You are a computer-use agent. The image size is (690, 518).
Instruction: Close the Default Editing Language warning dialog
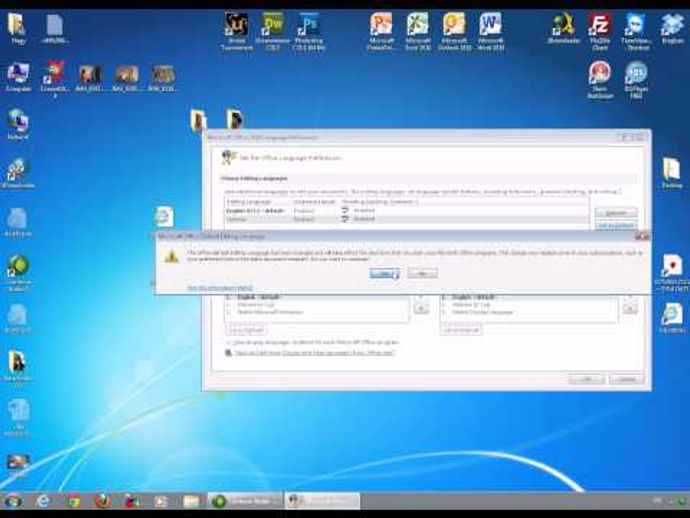(642, 236)
